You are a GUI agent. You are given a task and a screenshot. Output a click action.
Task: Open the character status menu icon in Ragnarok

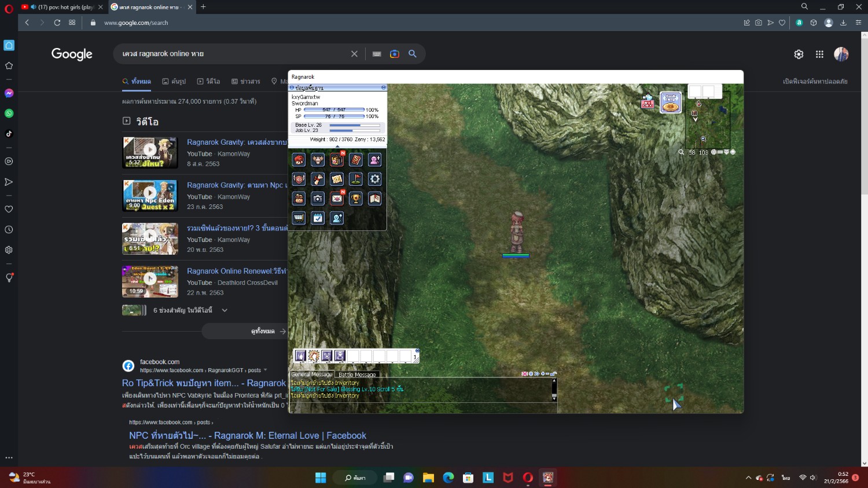click(299, 160)
